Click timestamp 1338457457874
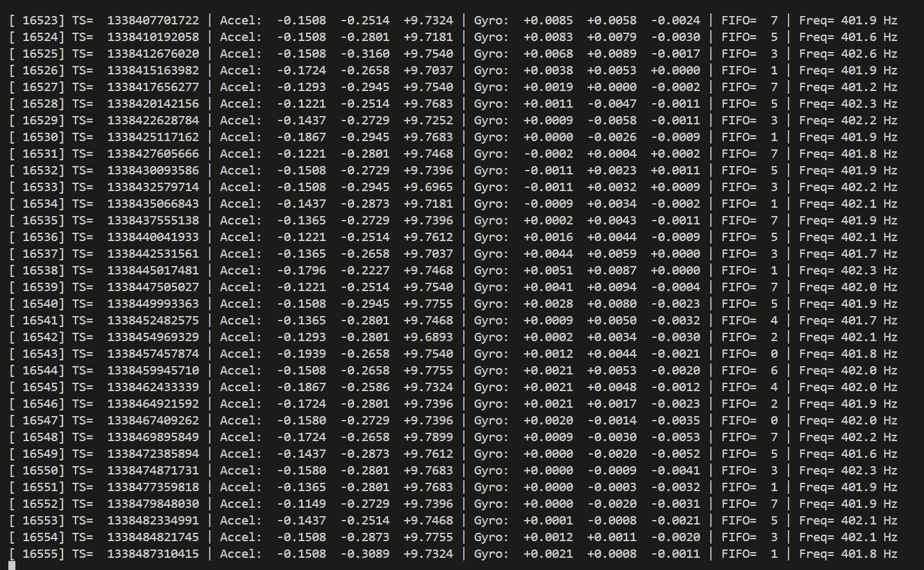Image resolution: width=924 pixels, height=570 pixels. [x=153, y=354]
